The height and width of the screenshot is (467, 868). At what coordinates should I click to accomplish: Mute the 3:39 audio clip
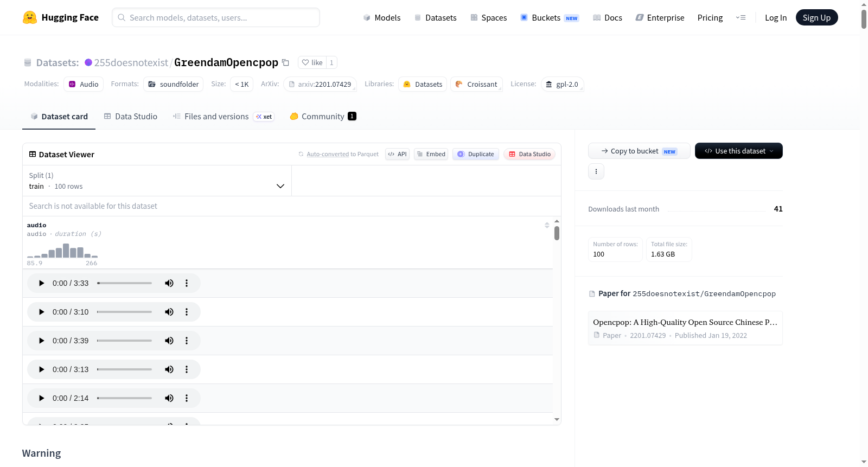(169, 341)
